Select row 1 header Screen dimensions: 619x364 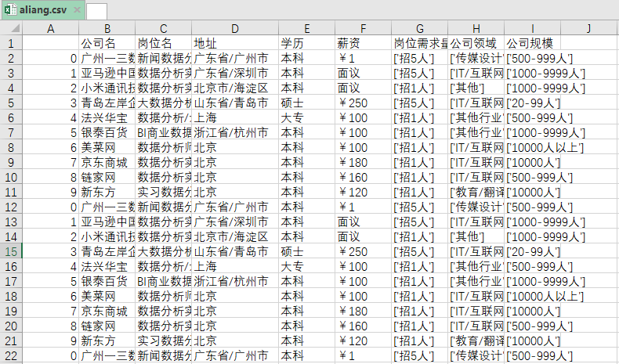(11, 43)
